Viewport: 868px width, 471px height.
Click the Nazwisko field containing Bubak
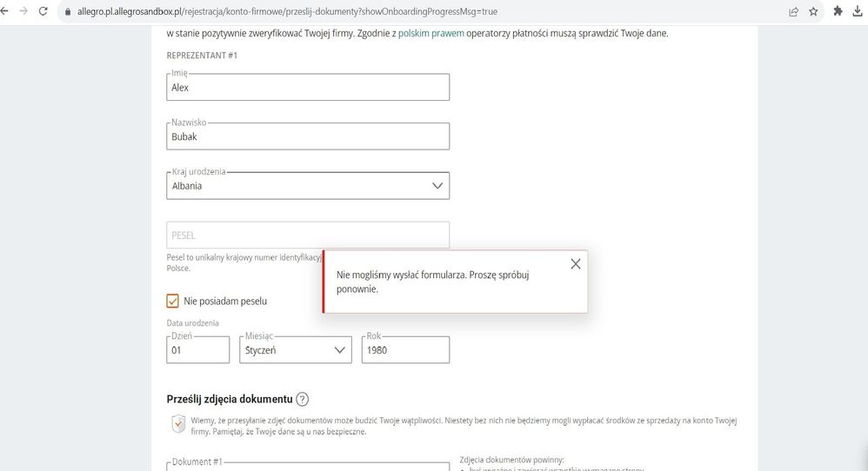(x=308, y=136)
